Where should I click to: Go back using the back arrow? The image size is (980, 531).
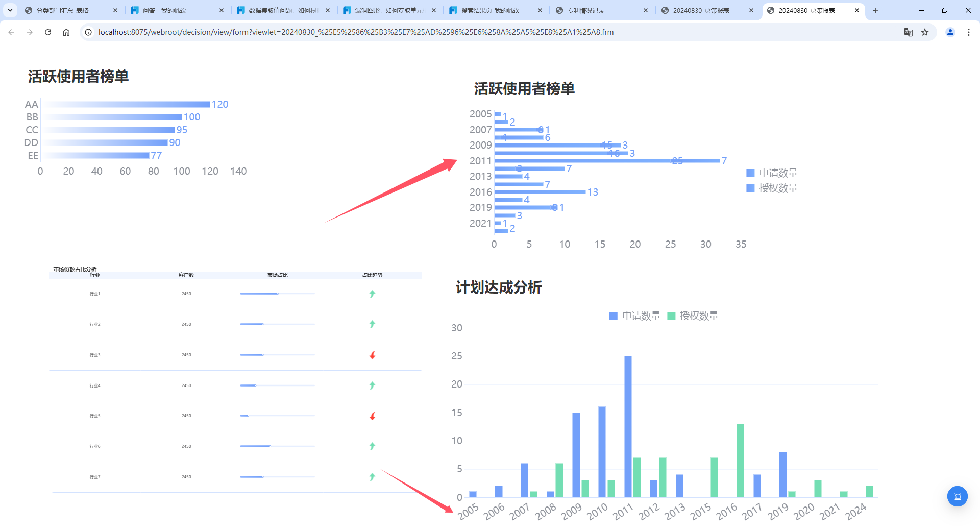pyautogui.click(x=11, y=32)
